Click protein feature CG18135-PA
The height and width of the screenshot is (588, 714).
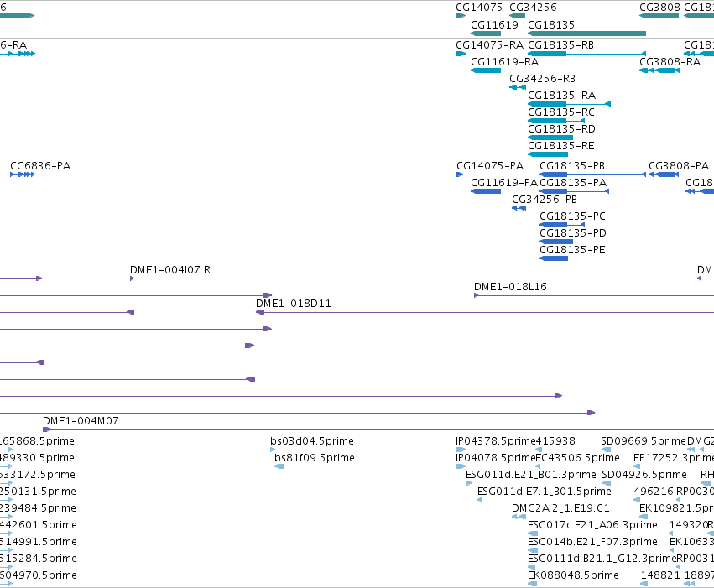[x=574, y=191]
